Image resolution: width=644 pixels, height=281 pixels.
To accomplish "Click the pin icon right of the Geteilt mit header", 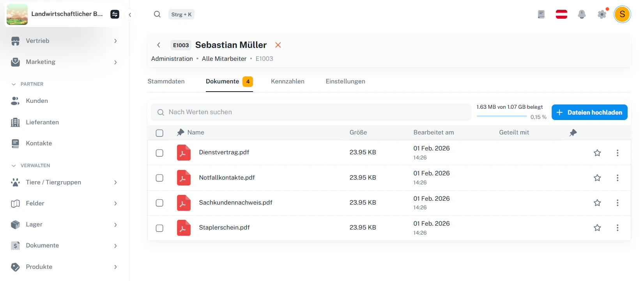I will pyautogui.click(x=573, y=133).
